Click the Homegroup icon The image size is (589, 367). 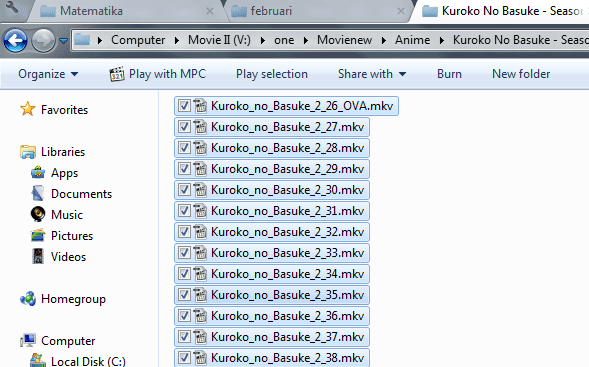(x=28, y=299)
